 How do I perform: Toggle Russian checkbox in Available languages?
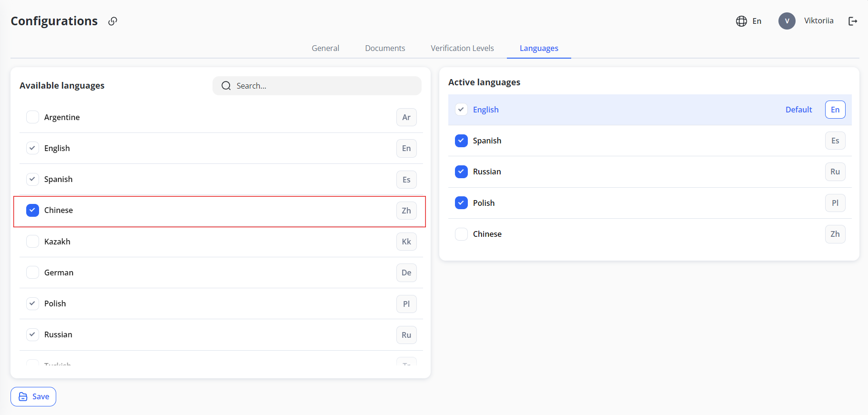pyautogui.click(x=32, y=334)
